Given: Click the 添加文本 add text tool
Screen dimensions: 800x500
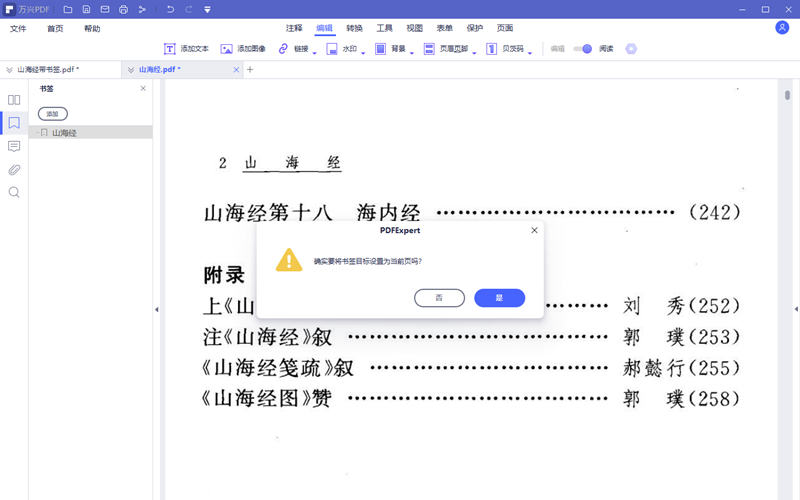Looking at the screenshot, I should click(186, 48).
